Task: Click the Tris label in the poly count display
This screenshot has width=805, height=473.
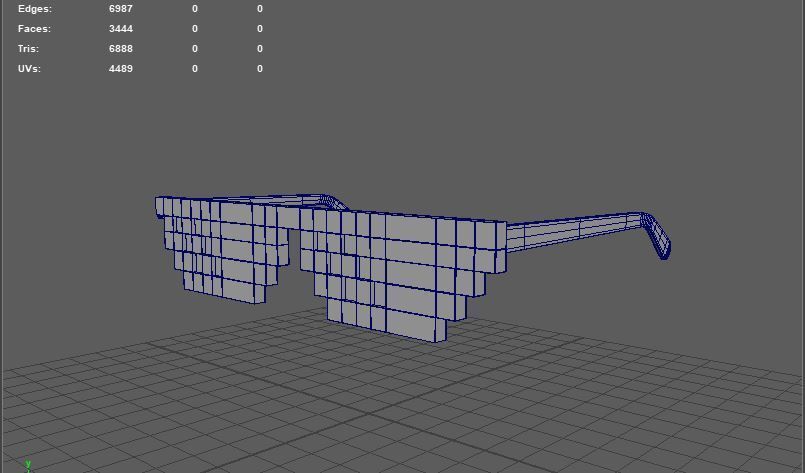Action: point(28,49)
